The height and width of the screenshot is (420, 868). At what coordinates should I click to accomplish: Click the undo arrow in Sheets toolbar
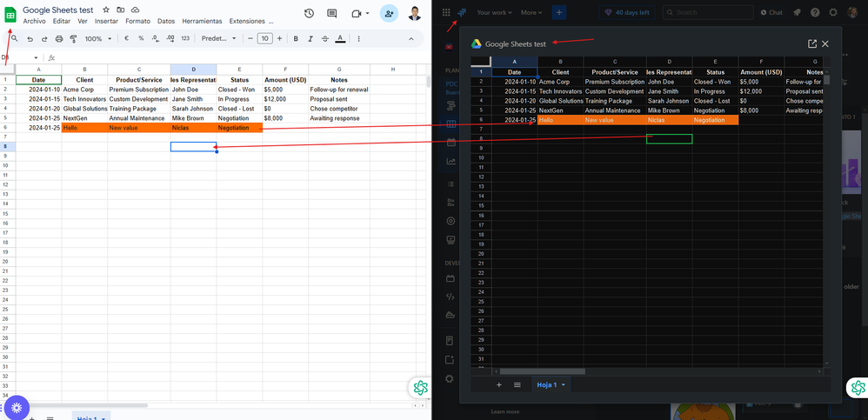click(30, 39)
